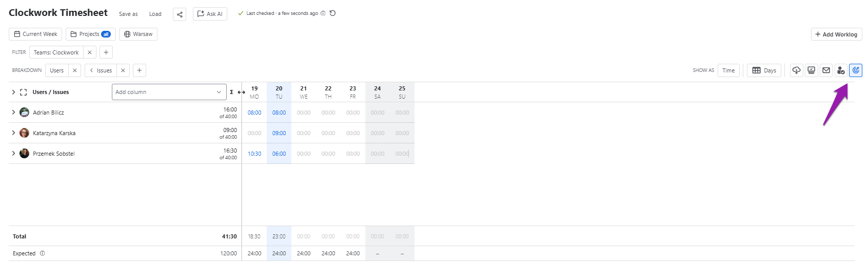Click Total 41:30 value
The height and width of the screenshot is (279, 868).
point(229,236)
